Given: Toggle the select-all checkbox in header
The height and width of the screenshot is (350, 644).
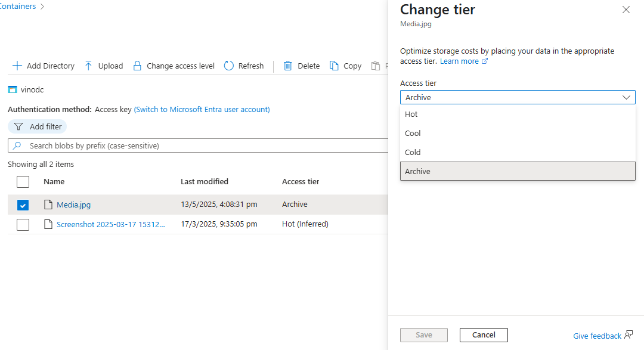Looking at the screenshot, I should point(23,182).
